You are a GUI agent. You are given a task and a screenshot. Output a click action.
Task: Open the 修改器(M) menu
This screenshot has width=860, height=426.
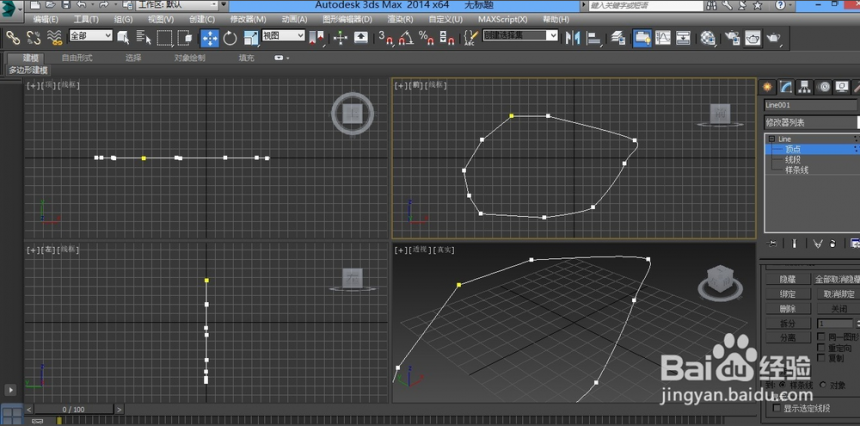pyautogui.click(x=248, y=19)
